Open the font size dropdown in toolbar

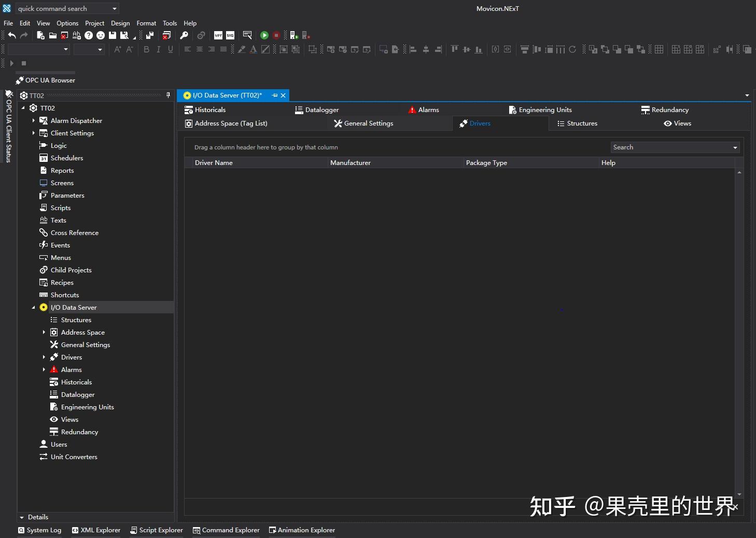click(x=100, y=49)
